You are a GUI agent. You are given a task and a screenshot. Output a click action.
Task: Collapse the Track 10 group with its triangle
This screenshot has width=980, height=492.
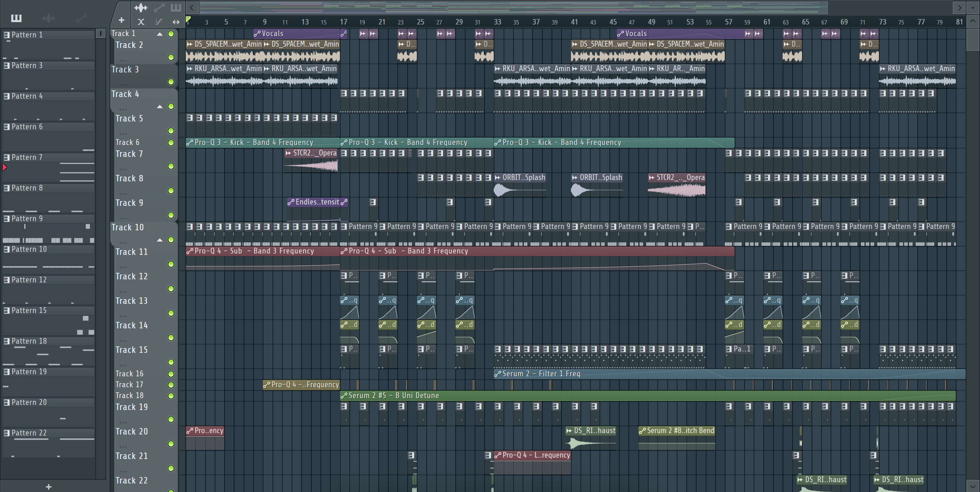point(160,240)
